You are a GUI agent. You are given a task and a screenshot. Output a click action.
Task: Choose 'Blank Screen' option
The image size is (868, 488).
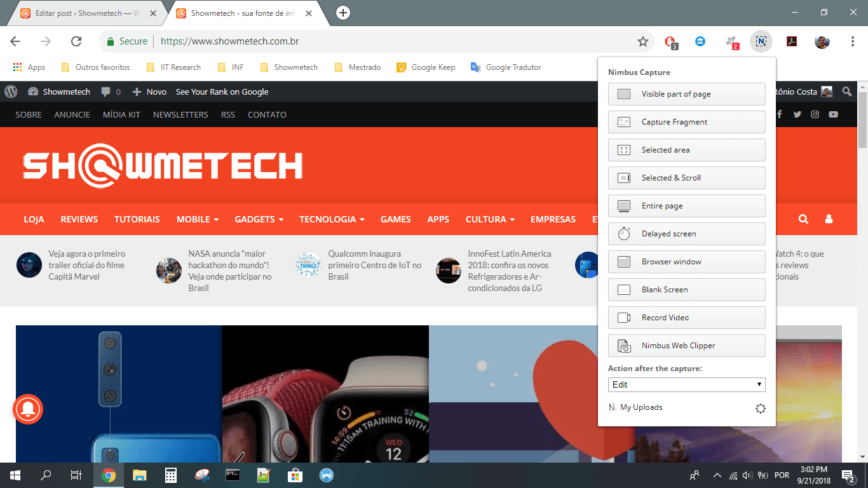(687, 290)
